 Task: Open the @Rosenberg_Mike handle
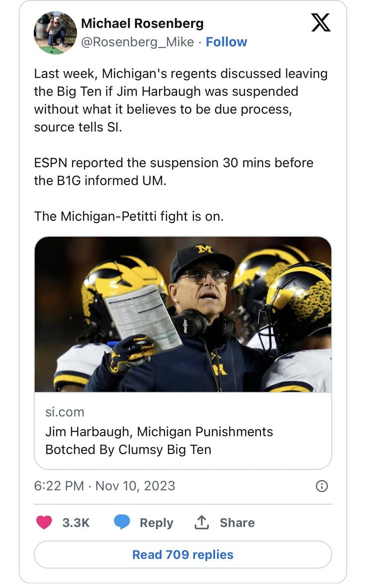137,42
